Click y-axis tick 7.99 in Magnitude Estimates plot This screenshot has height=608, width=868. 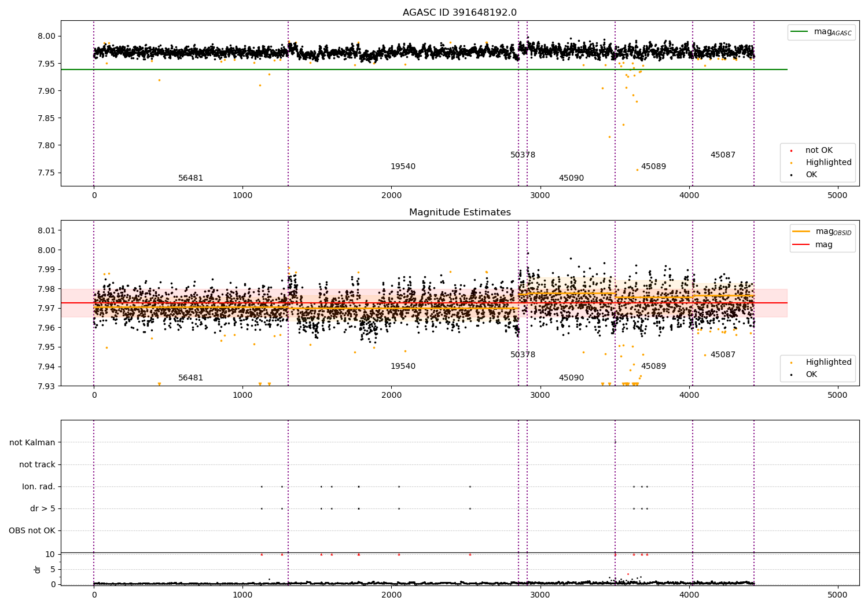pos(46,269)
